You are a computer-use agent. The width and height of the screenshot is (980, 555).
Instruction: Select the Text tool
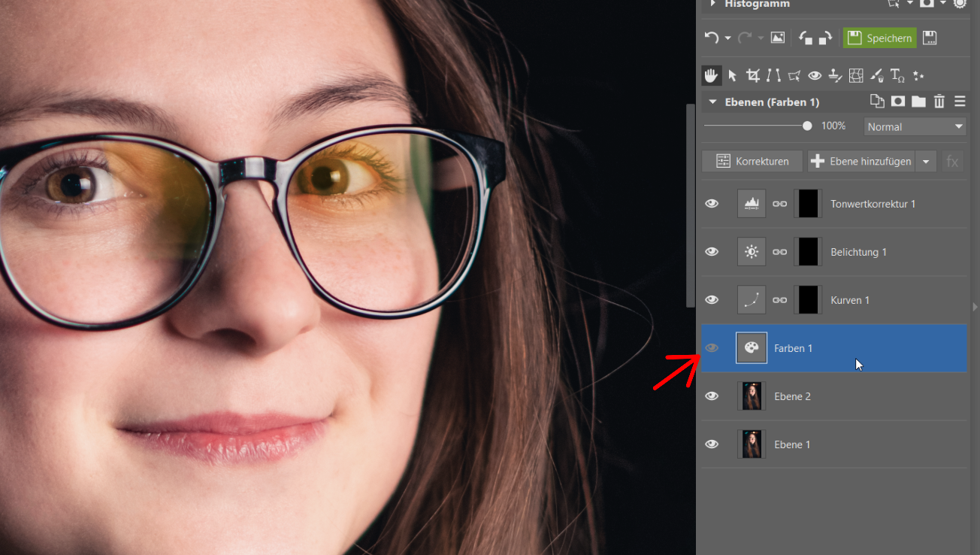coord(897,75)
